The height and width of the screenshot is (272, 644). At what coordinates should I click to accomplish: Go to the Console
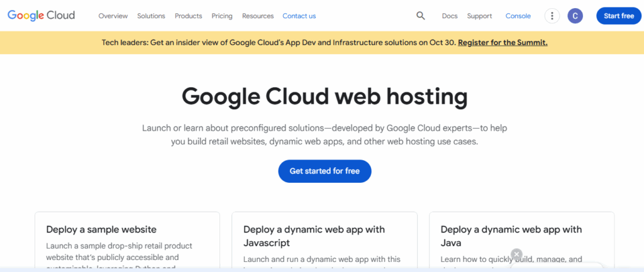(x=518, y=16)
